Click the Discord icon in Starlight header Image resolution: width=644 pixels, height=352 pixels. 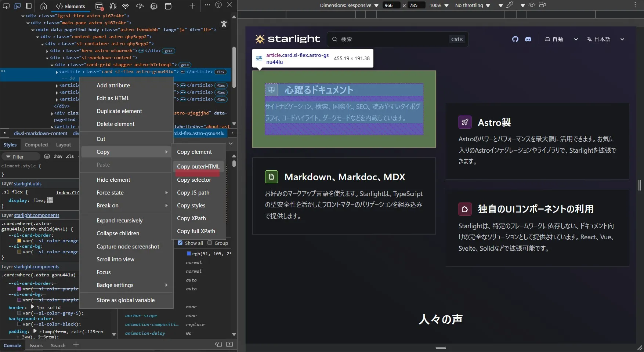pos(528,39)
